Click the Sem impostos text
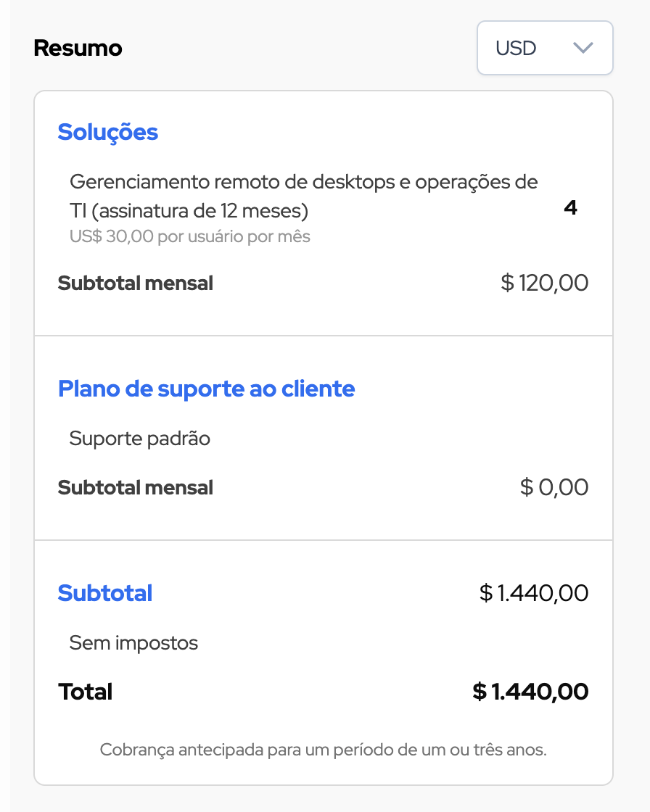The height and width of the screenshot is (812, 650). 133,643
